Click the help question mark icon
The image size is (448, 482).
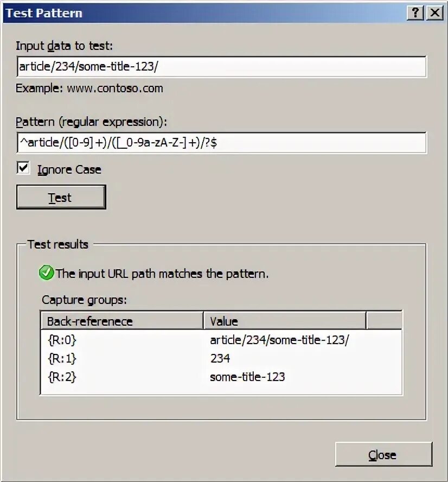[415, 13]
